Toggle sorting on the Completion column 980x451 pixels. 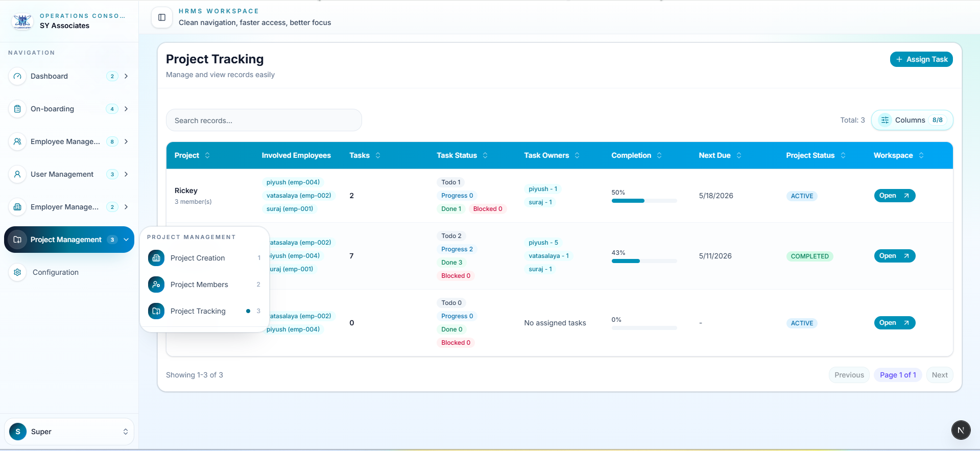pos(636,155)
